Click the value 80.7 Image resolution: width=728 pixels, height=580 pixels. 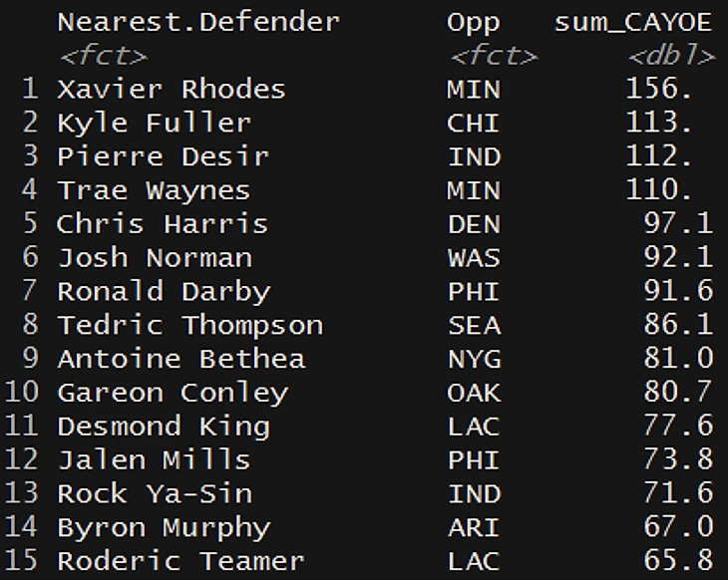[x=678, y=393]
